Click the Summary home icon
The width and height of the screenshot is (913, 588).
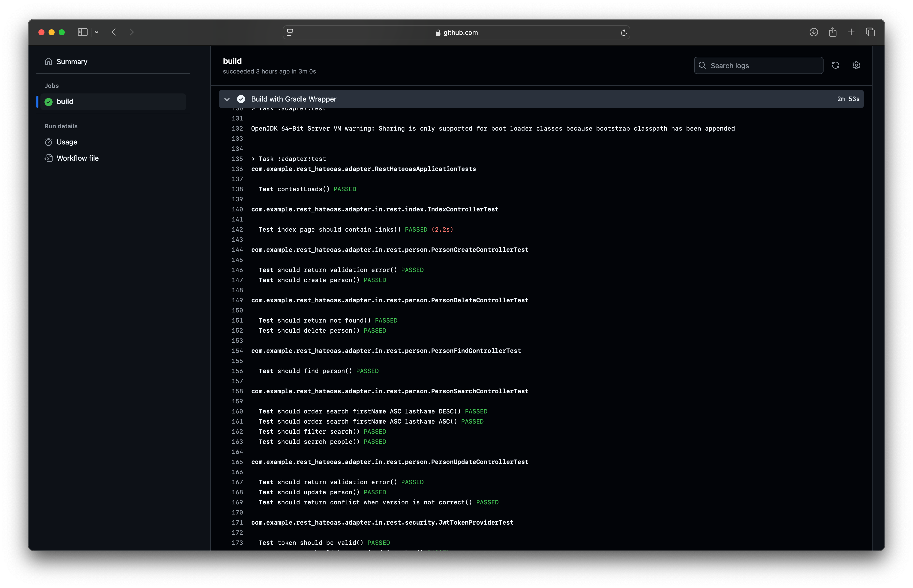point(49,61)
